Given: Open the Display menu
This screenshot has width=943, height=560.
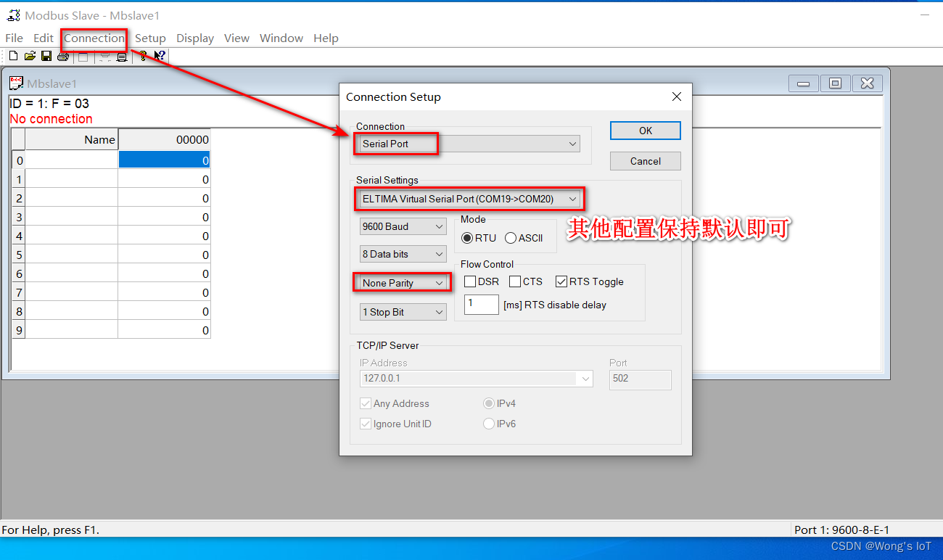Looking at the screenshot, I should [x=194, y=38].
